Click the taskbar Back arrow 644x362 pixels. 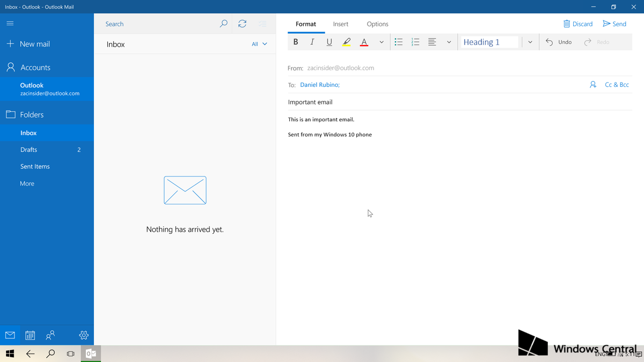coord(30,354)
